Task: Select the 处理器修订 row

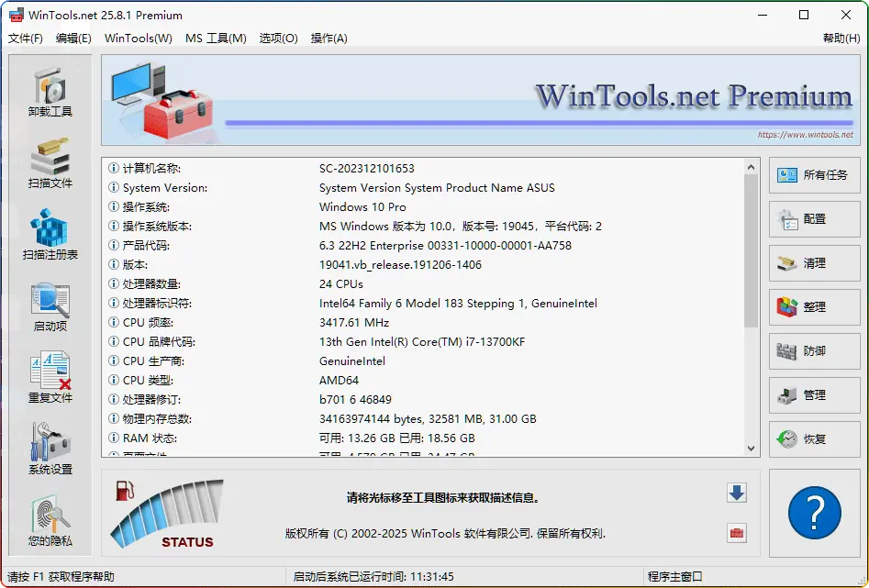Action: coord(423,400)
